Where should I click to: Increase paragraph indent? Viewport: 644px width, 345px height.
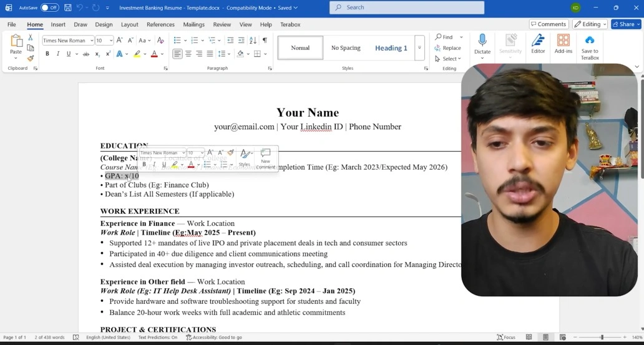click(x=241, y=41)
